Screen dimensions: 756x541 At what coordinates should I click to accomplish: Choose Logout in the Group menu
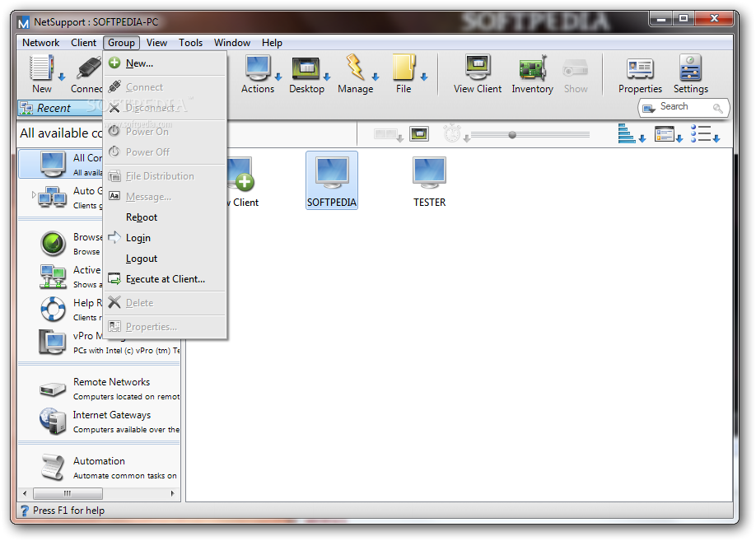166,259
